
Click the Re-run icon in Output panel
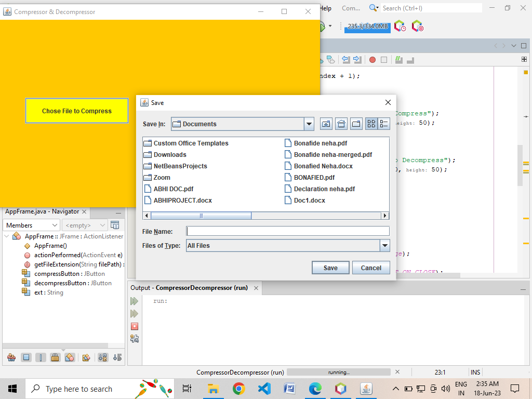pyautogui.click(x=135, y=301)
